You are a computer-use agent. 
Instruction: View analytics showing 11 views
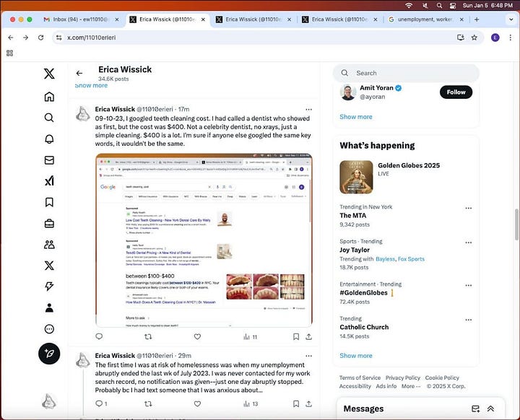(x=251, y=337)
